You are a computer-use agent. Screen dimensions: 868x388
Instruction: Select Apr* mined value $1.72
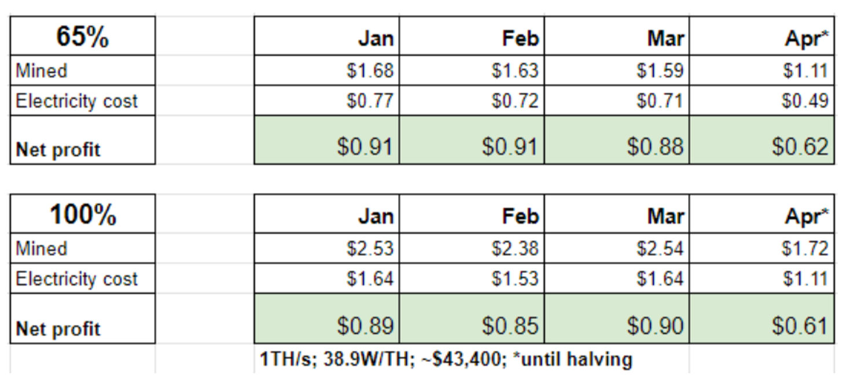click(762, 249)
